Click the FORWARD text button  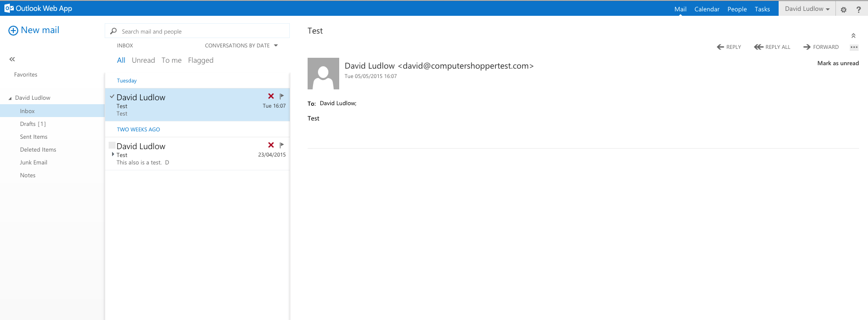click(x=826, y=47)
